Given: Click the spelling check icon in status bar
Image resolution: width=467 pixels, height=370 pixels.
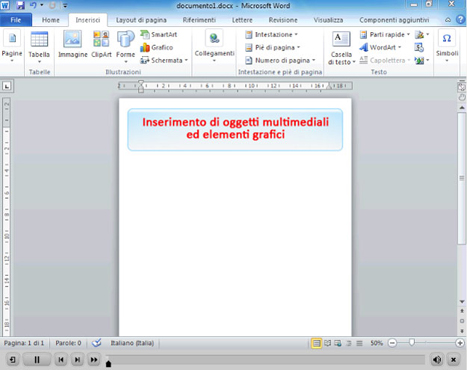Looking at the screenshot, I should pyautogui.click(x=96, y=343).
